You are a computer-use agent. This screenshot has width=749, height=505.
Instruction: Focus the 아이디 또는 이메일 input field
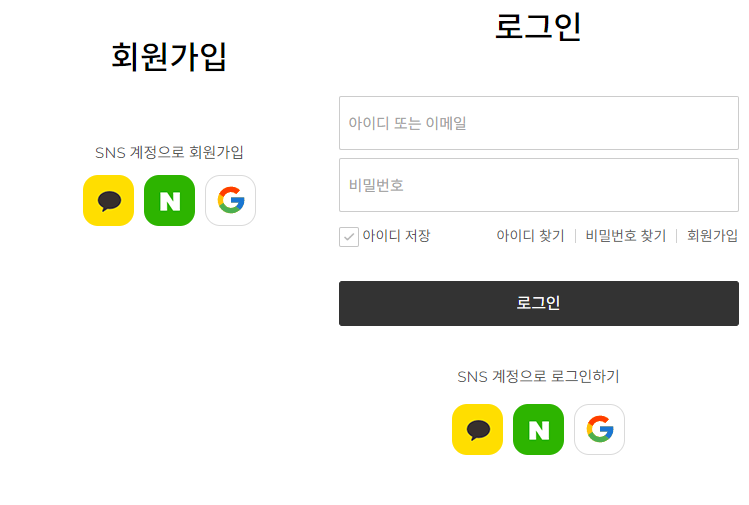pos(539,123)
